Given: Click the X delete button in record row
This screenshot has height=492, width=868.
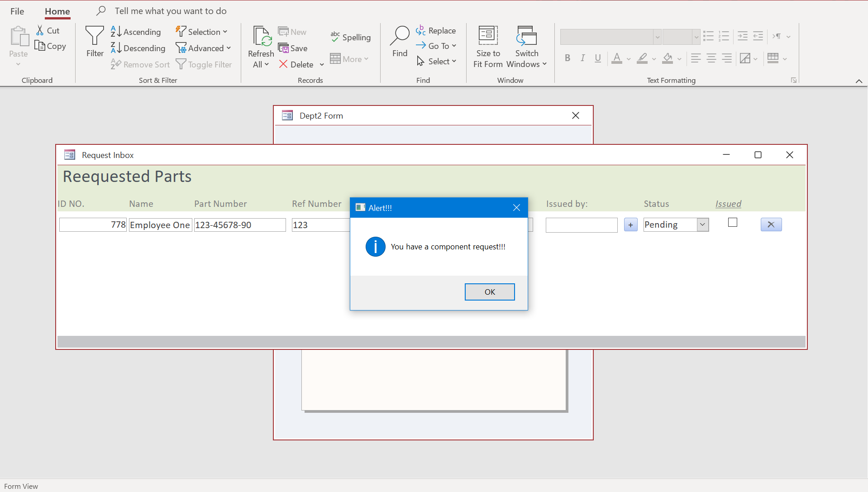Looking at the screenshot, I should point(771,225).
